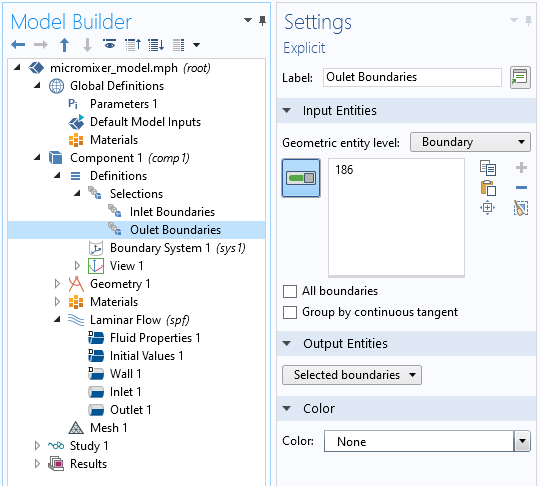Screen dimensions: 540x486
Task: Select the Oulet Boundaries tree node
Action: click(175, 230)
